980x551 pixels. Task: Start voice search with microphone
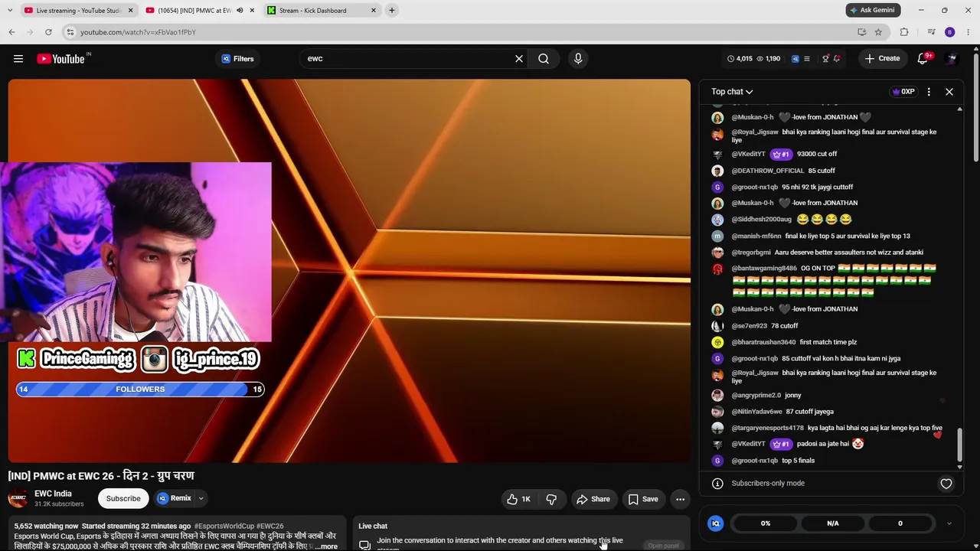click(578, 59)
